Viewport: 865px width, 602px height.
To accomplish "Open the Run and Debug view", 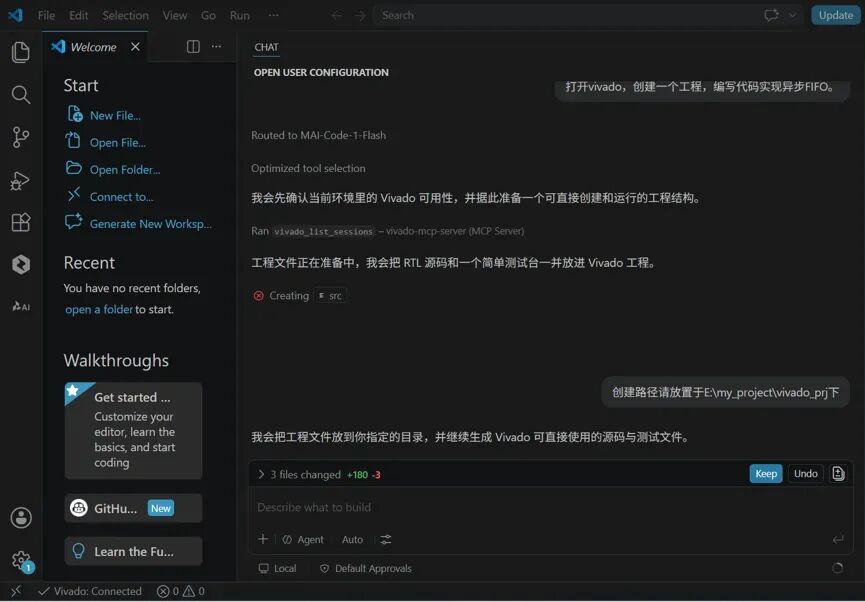I will click(x=20, y=180).
